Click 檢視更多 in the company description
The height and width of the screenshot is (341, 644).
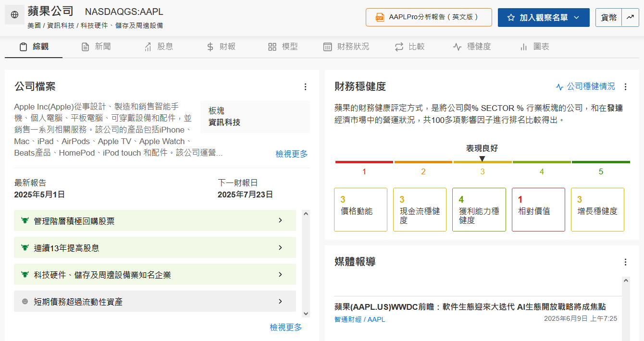[x=292, y=154]
